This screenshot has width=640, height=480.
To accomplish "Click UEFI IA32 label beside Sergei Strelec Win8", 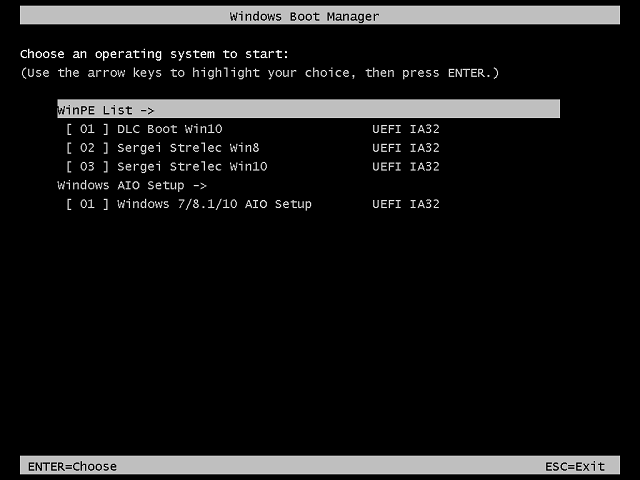I will click(x=406, y=148).
